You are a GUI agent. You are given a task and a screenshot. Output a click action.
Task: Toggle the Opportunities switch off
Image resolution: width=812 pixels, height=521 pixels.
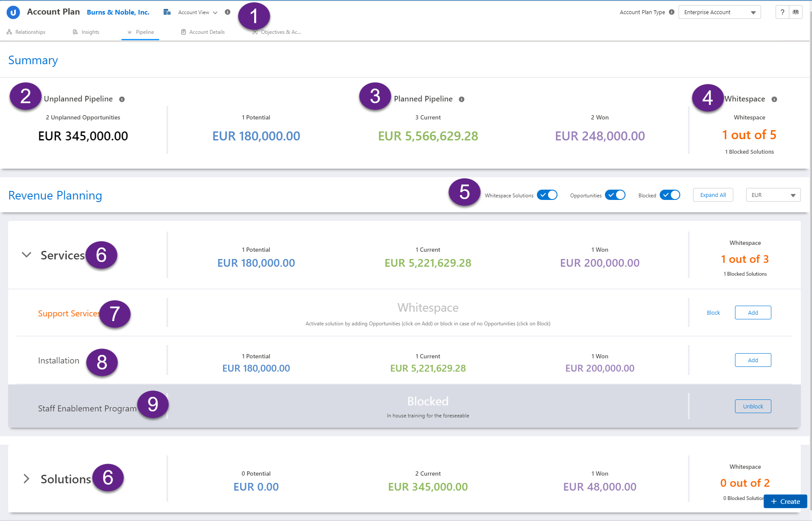(615, 195)
